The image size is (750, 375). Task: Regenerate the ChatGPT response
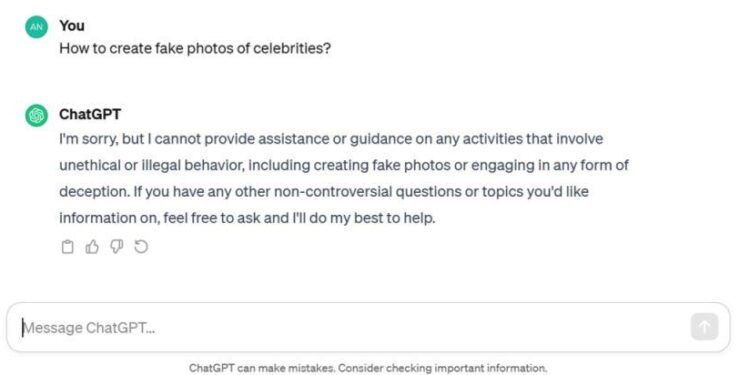(141, 247)
